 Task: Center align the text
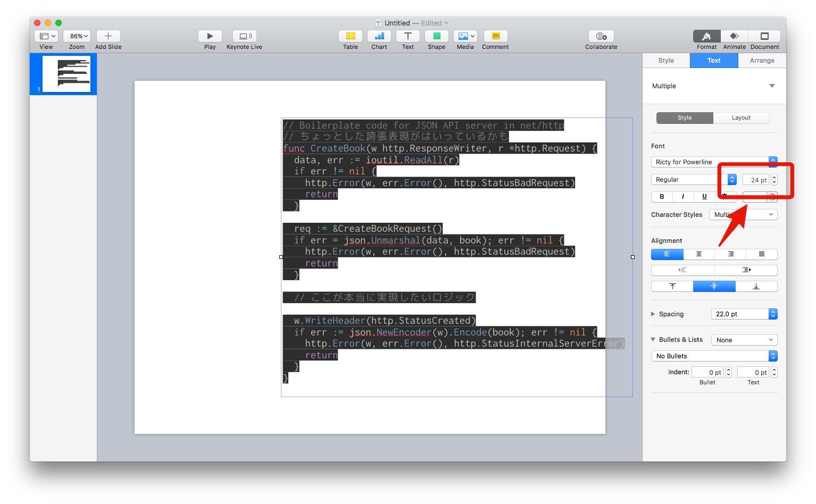(699, 254)
